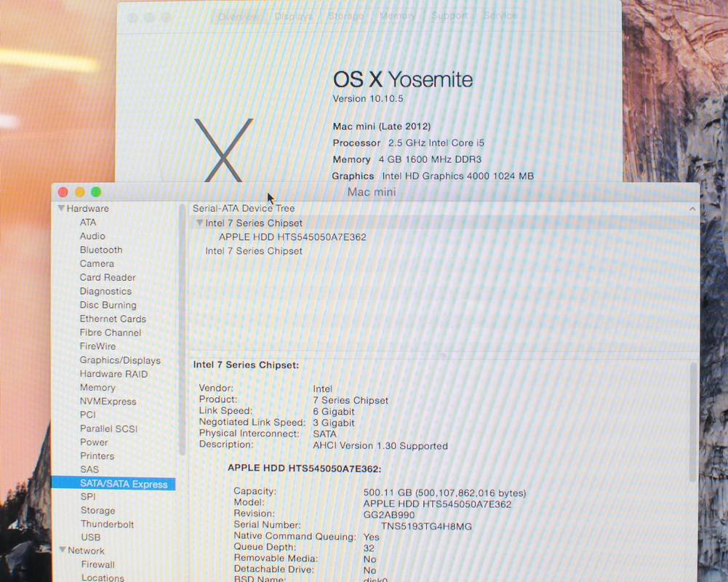This screenshot has width=728, height=582.
Task: Select NVMExpress in sidebar
Action: click(x=108, y=402)
